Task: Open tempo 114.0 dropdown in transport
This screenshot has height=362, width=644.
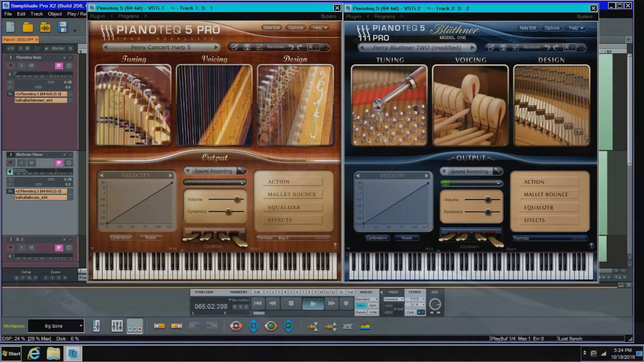Action: (417, 299)
